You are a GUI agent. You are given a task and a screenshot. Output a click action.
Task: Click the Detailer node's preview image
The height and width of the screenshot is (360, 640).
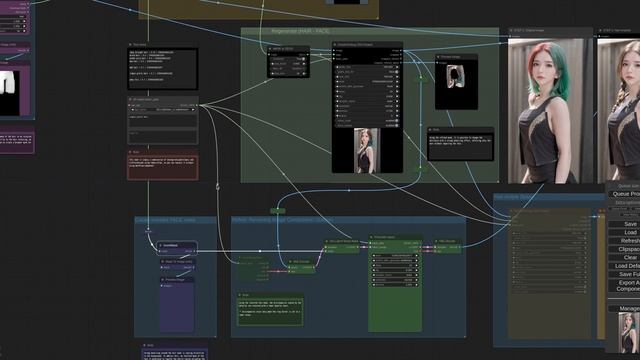click(366, 151)
